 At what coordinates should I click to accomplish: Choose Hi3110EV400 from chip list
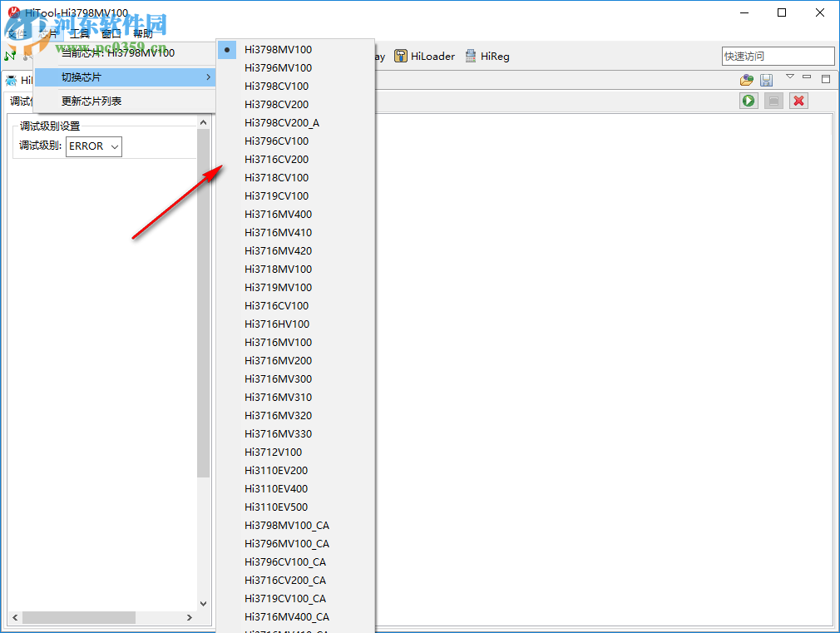(295, 489)
